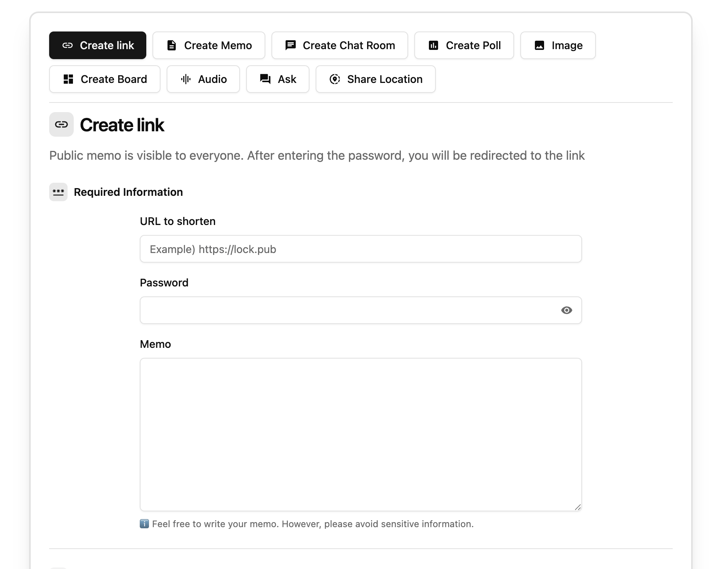
Task: Click the waveform icon on the Audio button
Action: [x=185, y=79]
